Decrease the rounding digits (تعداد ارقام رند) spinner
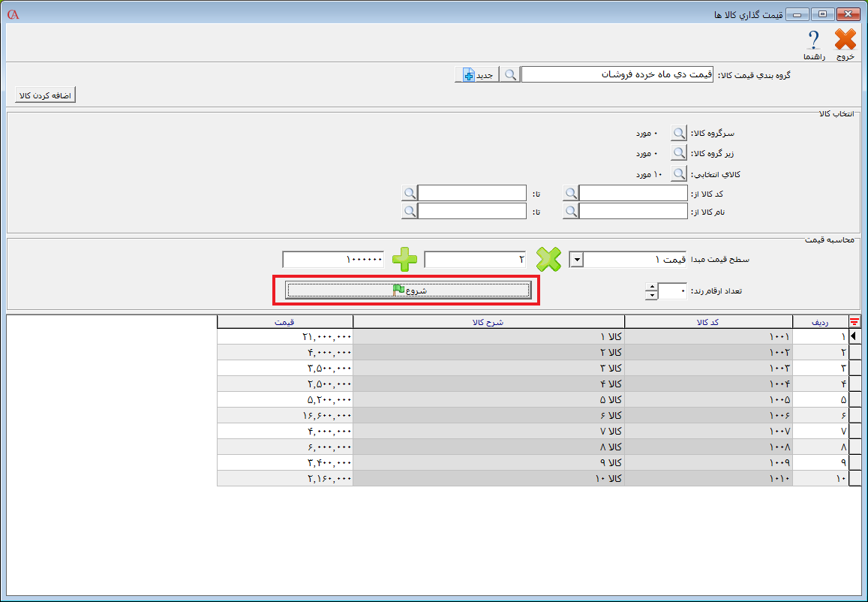 652,295
